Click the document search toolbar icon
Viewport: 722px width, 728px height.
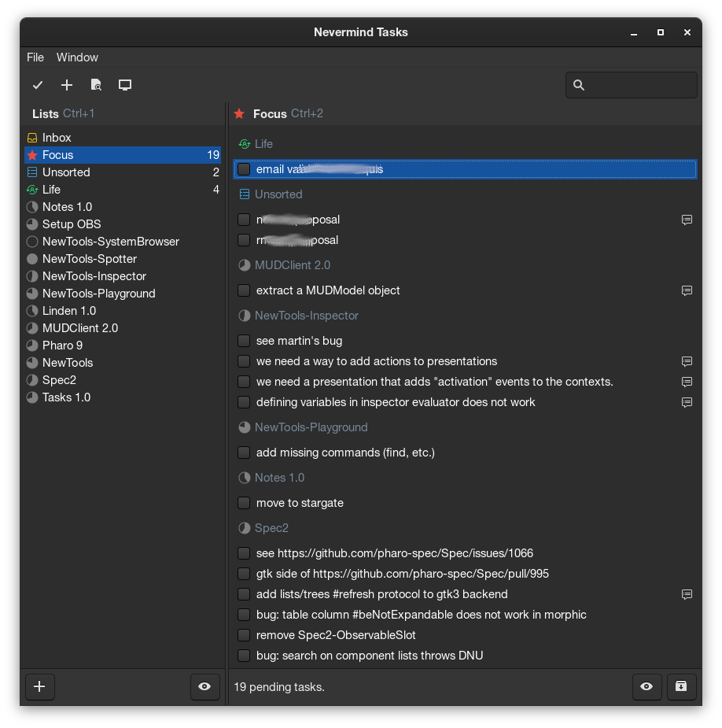96,85
